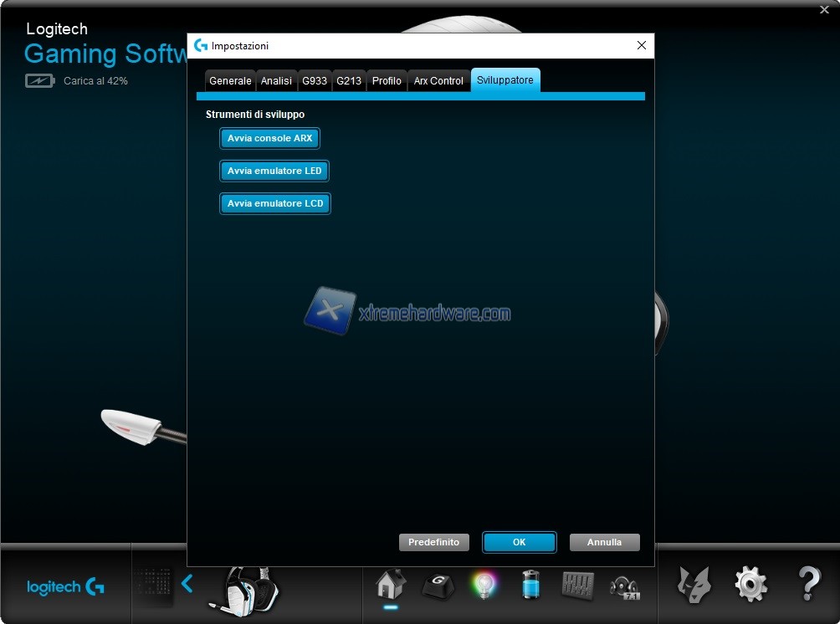This screenshot has width=840, height=624.
Task: Open the G-key customization icon
Action: (x=437, y=585)
